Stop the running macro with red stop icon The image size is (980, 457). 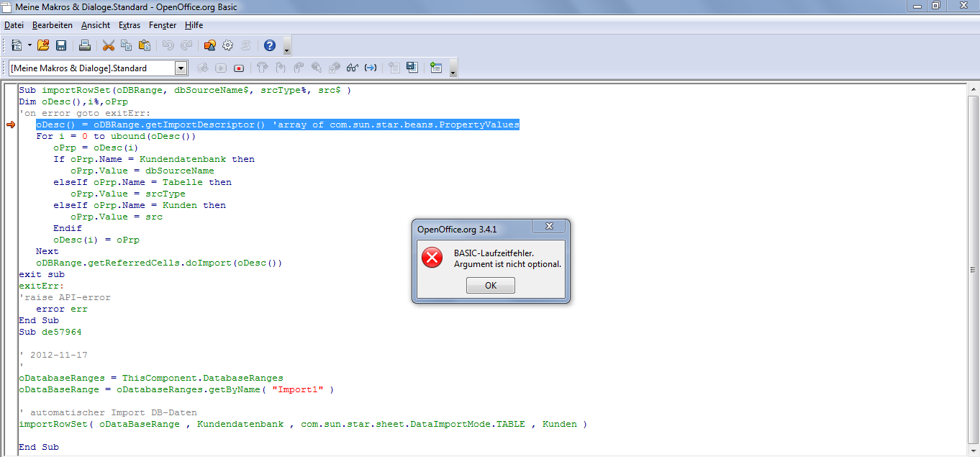(x=239, y=68)
